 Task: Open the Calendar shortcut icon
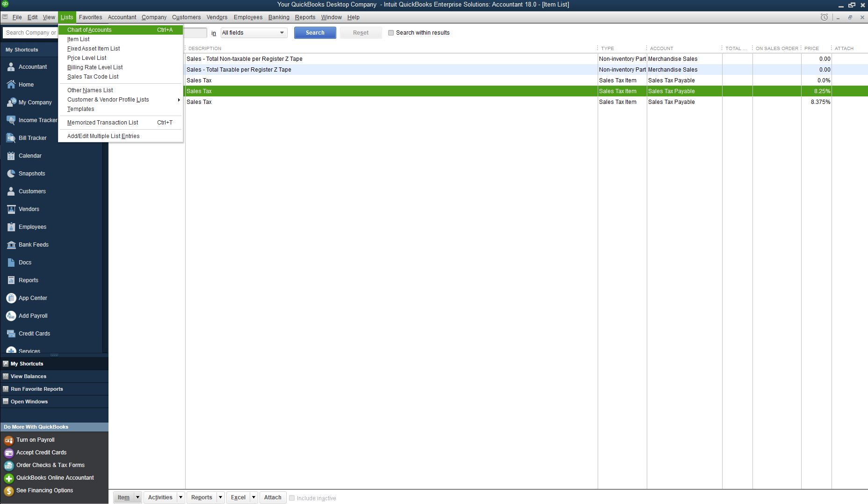coord(11,156)
